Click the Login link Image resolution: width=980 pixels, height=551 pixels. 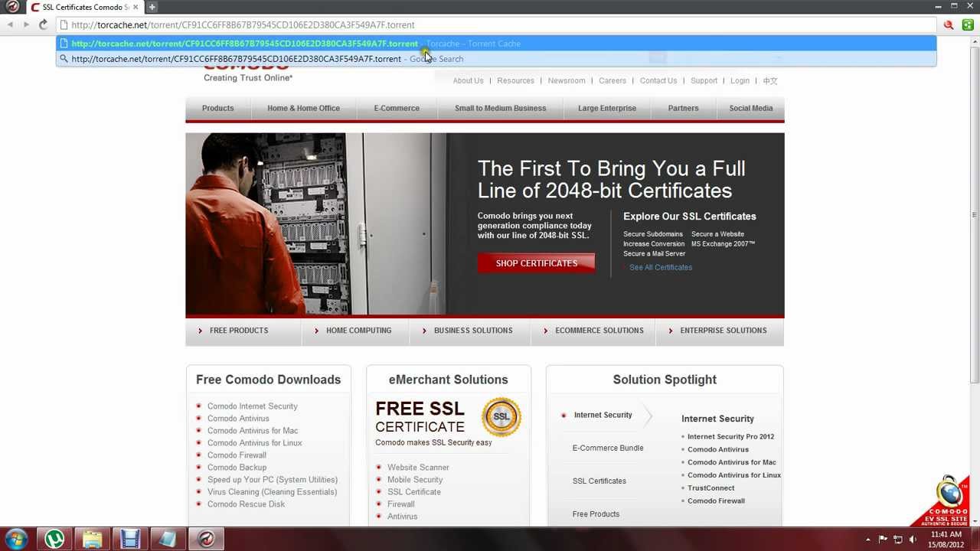click(x=740, y=80)
